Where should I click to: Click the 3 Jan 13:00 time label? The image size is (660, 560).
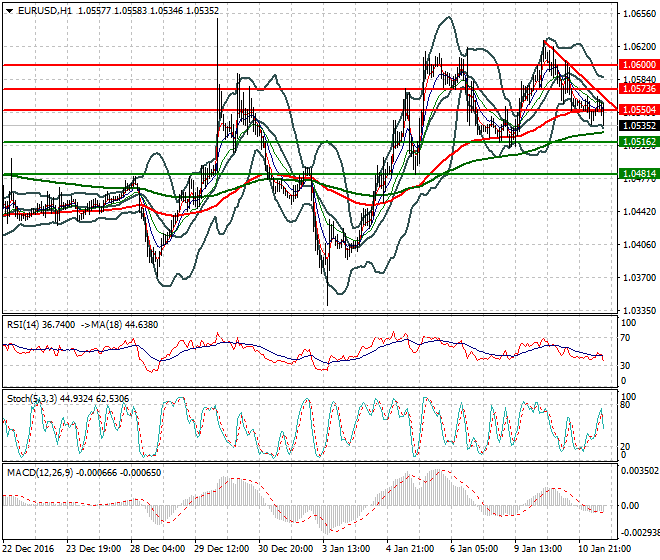coord(346,549)
